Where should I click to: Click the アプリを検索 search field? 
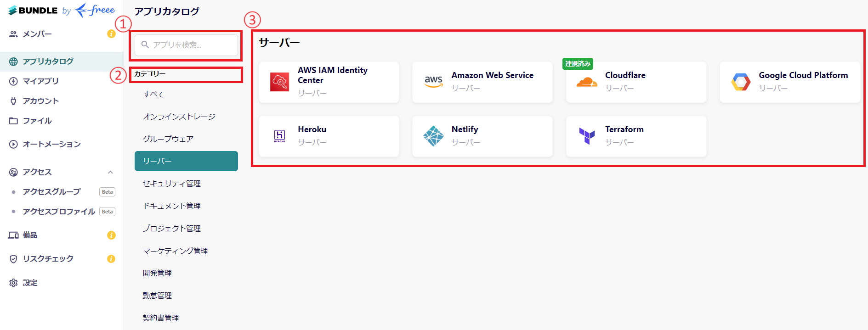coord(186,45)
